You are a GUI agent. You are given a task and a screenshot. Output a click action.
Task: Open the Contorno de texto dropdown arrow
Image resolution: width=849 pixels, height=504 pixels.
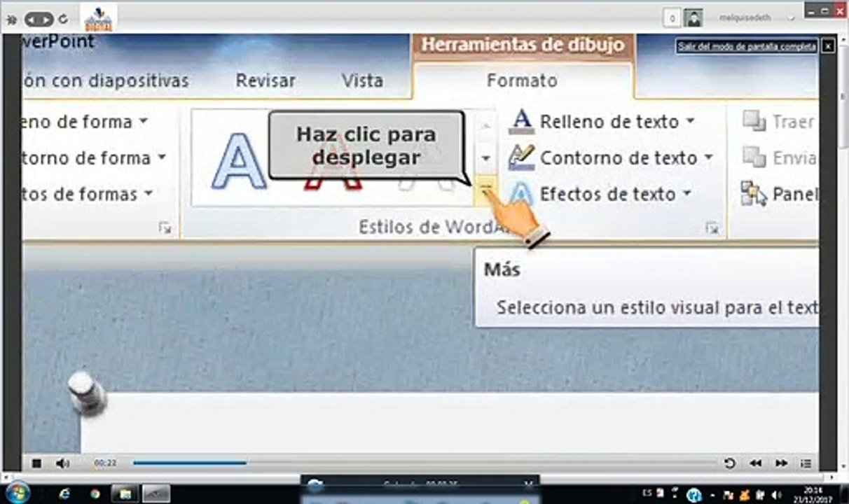[708, 157]
